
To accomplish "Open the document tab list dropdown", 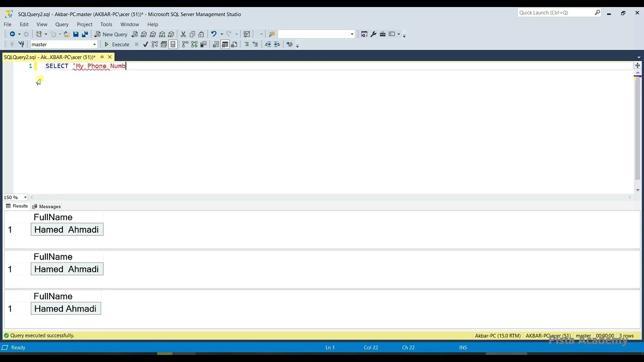I will pos(639,57).
